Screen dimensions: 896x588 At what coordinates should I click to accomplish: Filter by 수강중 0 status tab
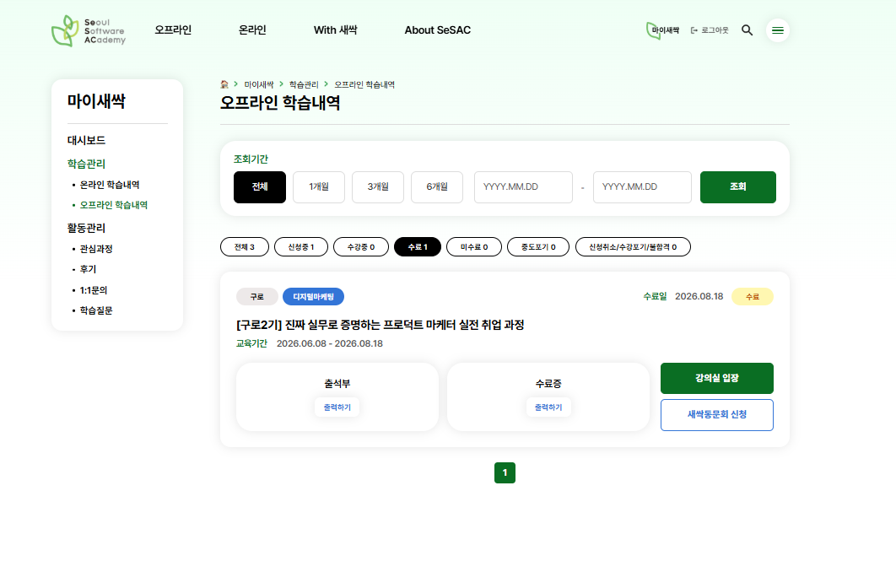coord(361,247)
